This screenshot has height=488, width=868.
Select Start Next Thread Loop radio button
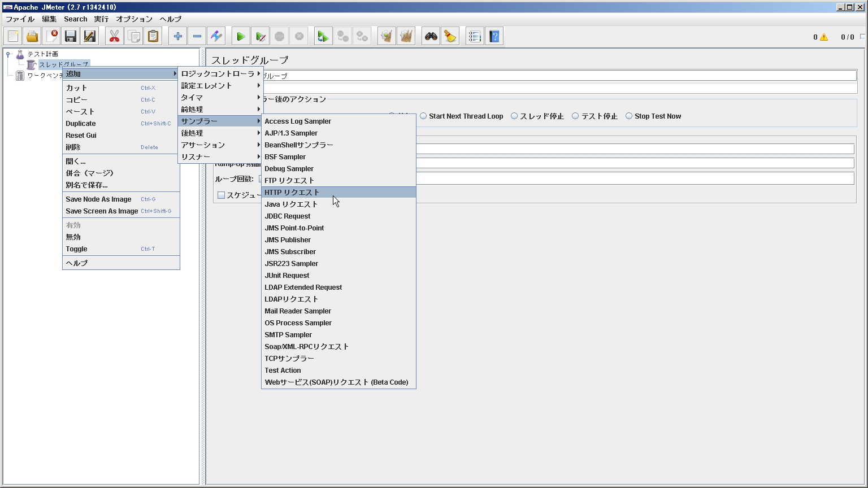pos(423,116)
